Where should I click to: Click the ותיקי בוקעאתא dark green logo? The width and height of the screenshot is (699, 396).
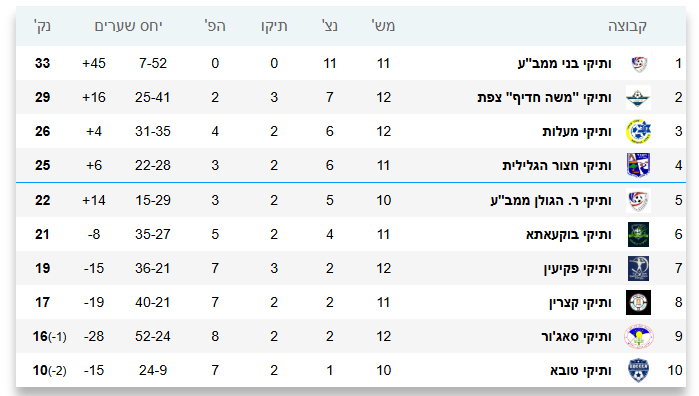click(x=638, y=235)
